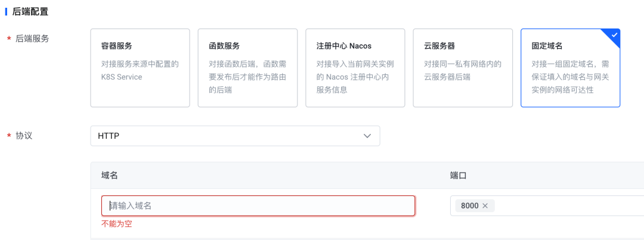Click the 后端配置 section heading

30,11
